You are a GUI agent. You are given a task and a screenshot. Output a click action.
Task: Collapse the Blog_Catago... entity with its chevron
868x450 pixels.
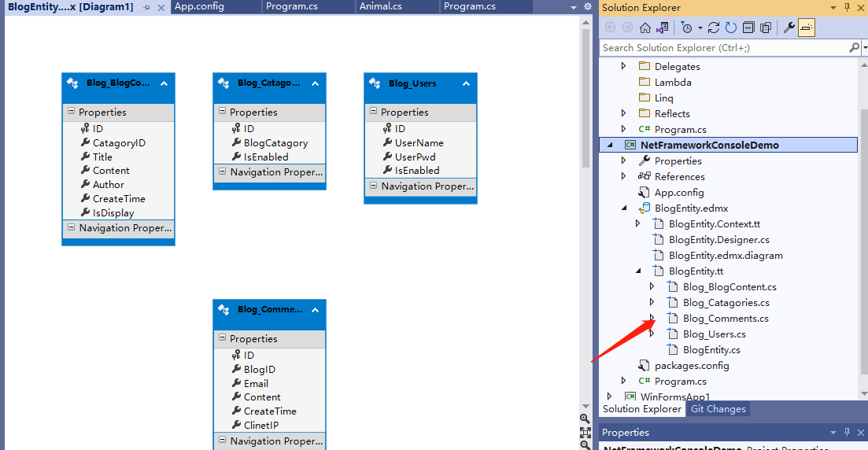315,83
